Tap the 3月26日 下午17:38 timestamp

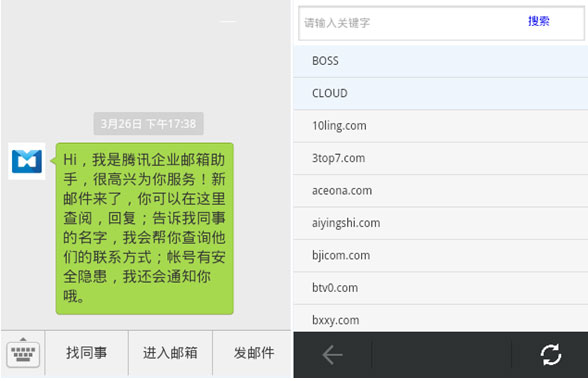pyautogui.click(x=148, y=123)
